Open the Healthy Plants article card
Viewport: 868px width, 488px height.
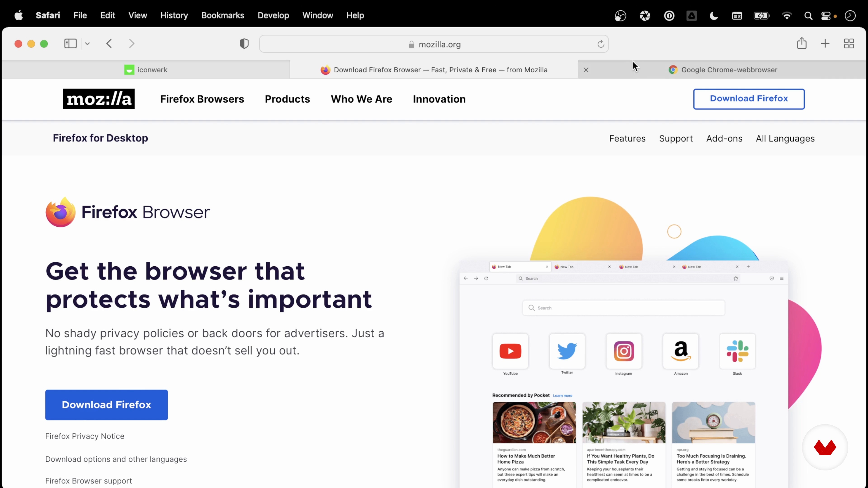624,445
